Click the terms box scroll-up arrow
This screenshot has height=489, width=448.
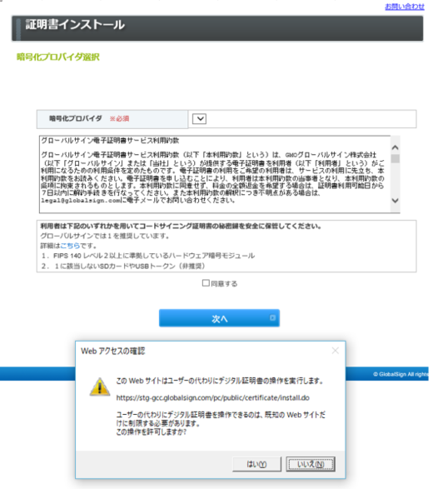[x=395, y=147]
